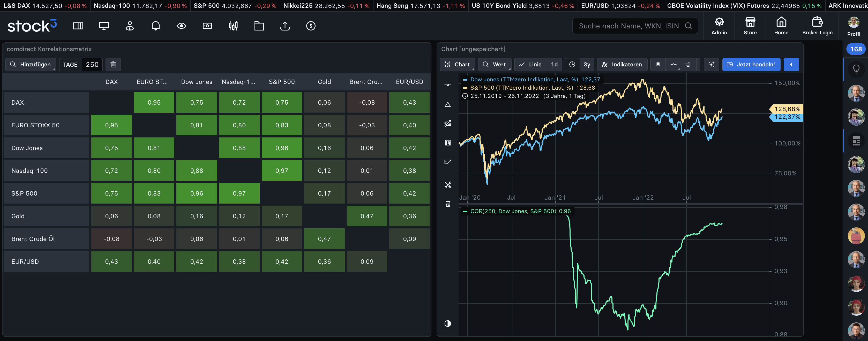Change the 1d interval selector
Image resolution: width=868 pixels, height=341 pixels.
[x=554, y=64]
